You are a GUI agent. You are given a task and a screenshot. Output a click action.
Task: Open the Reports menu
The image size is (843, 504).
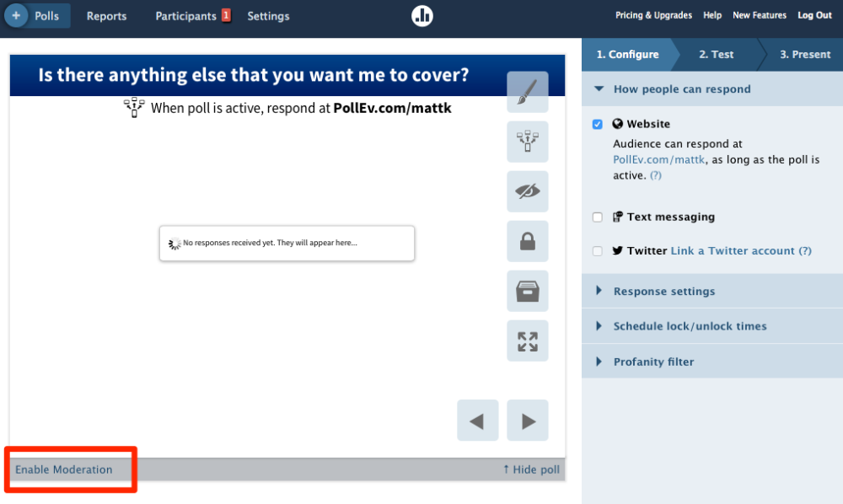pos(106,16)
